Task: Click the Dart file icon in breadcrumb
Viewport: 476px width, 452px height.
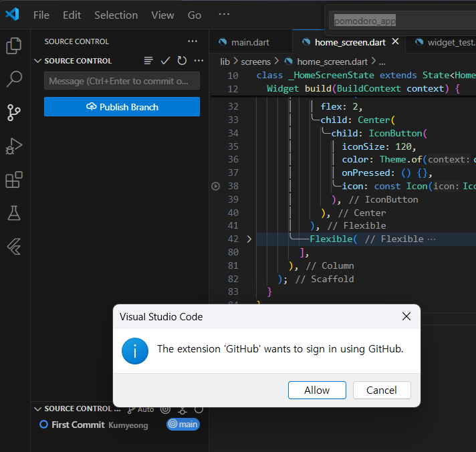Action: [x=288, y=62]
